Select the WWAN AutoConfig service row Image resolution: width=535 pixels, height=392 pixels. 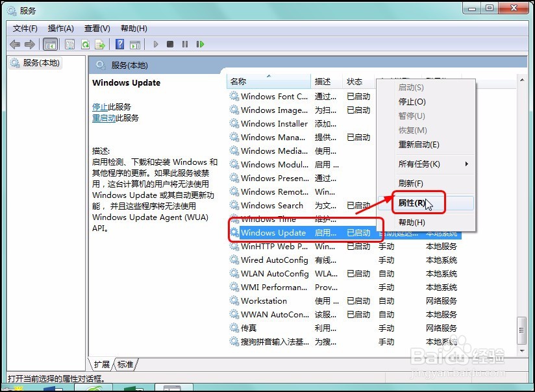[343, 315]
